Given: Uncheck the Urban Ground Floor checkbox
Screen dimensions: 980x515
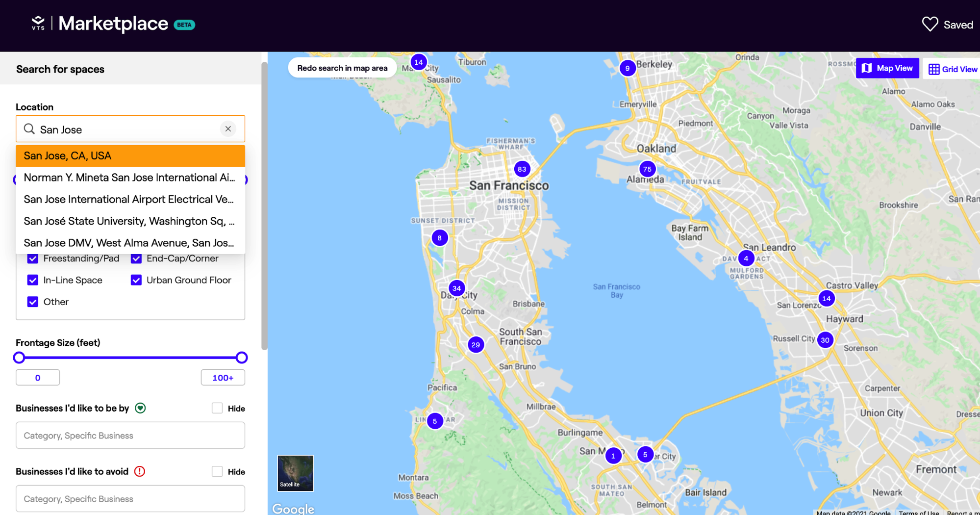Looking at the screenshot, I should click(136, 280).
